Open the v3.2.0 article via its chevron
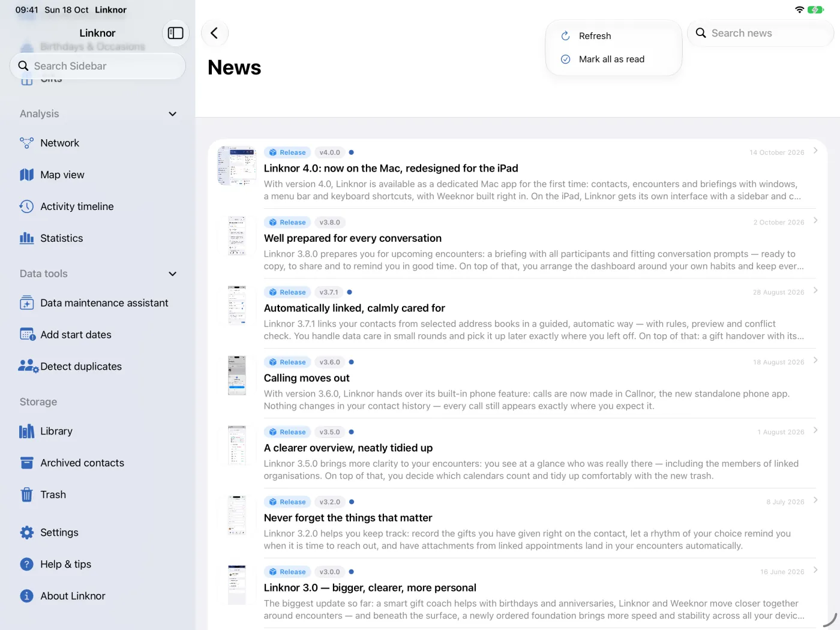The width and height of the screenshot is (840, 630). pos(815,500)
